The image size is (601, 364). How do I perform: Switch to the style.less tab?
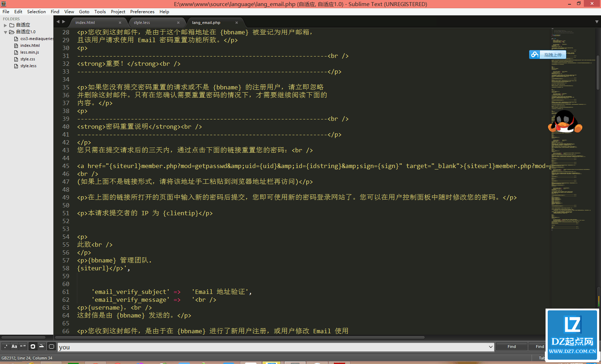(142, 22)
